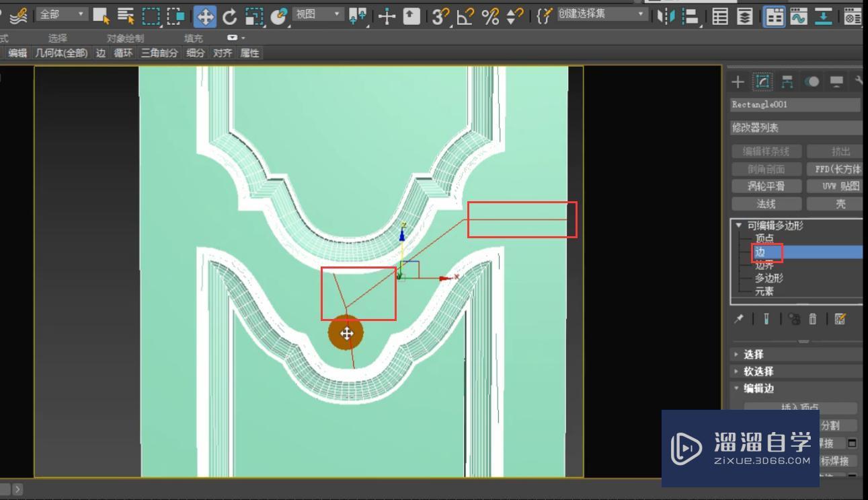Click Remove Modifier trash icon
Viewport: 868px width, 500px height.
coord(812,319)
